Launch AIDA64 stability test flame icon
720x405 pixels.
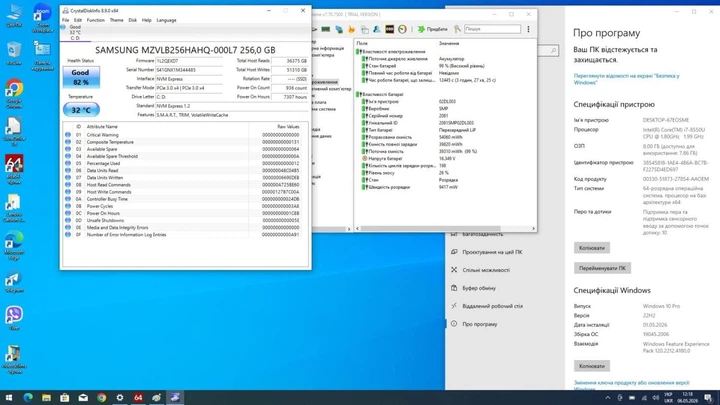coord(352,29)
